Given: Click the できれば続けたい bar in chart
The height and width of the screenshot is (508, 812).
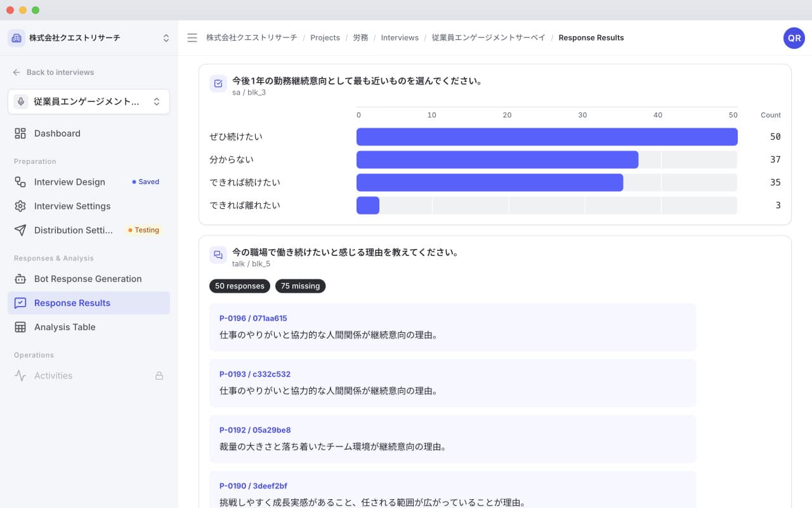Looking at the screenshot, I should [490, 182].
